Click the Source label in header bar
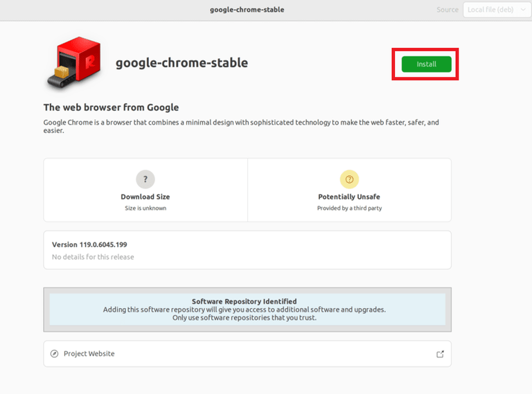This screenshot has width=532, height=394. pyautogui.click(x=447, y=10)
